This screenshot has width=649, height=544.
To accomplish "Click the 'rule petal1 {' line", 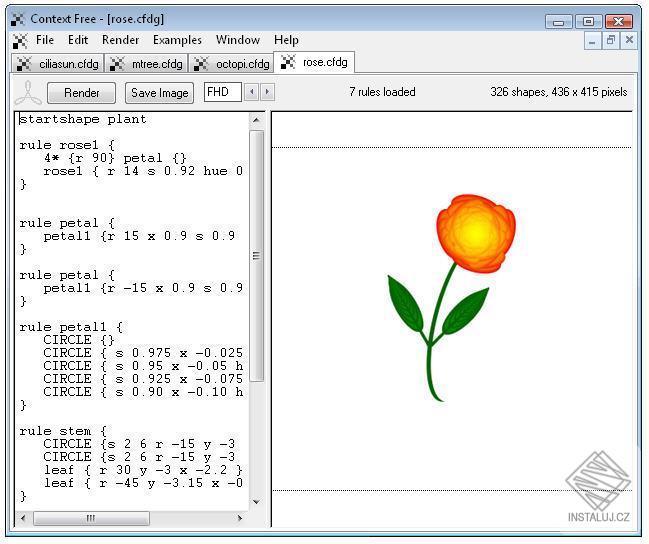I will click(x=71, y=327).
